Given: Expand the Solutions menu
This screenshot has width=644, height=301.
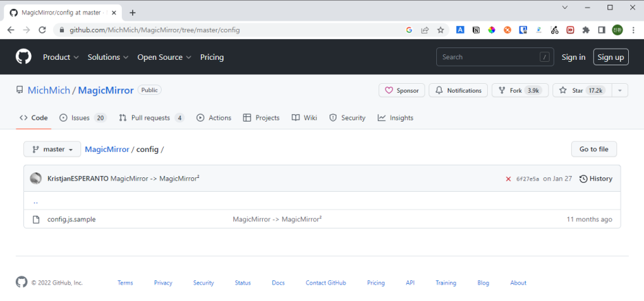Looking at the screenshot, I should coord(108,57).
